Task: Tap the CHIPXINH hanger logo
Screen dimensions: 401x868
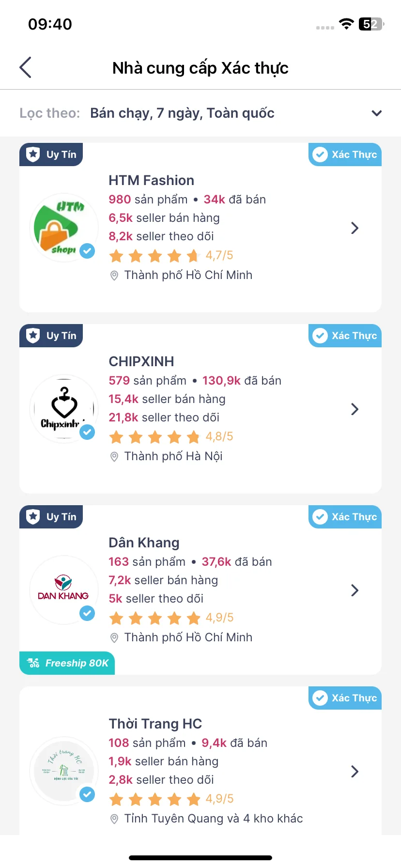Action: point(63,408)
